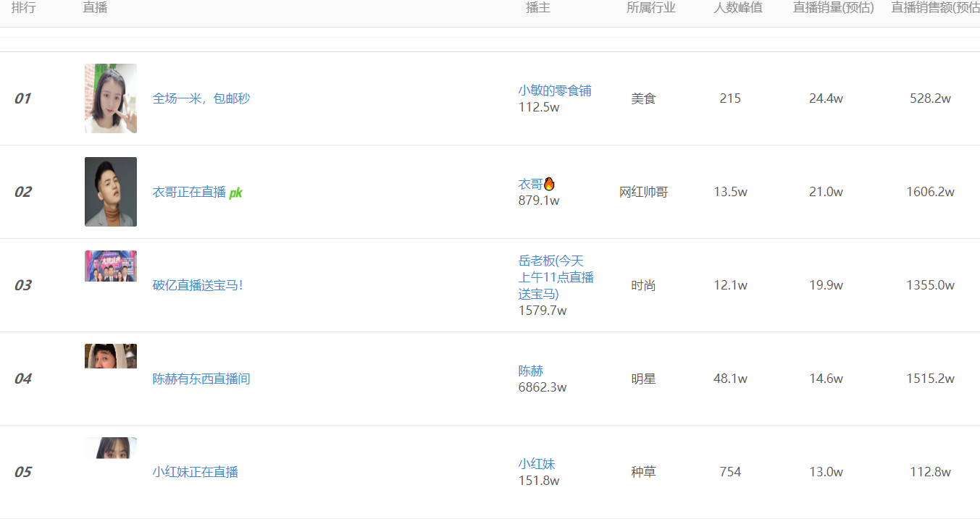Viewport: 980px width, 519px height.
Task: Click sales volume value 21.0w
Action: (826, 192)
